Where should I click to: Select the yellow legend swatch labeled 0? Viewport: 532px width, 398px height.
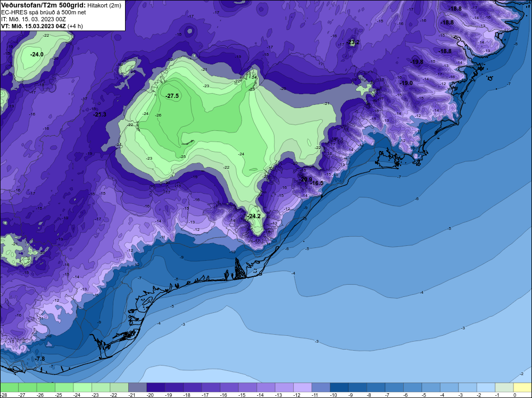522,387
